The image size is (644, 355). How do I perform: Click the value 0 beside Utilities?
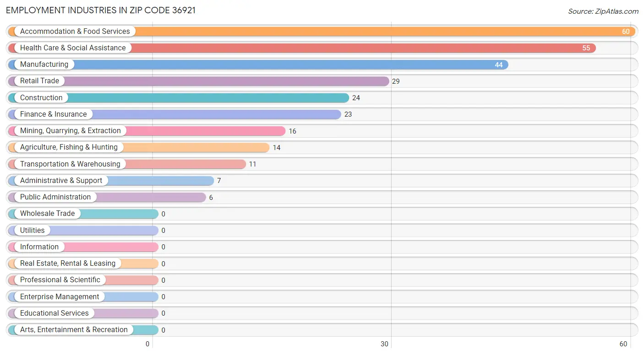click(164, 231)
